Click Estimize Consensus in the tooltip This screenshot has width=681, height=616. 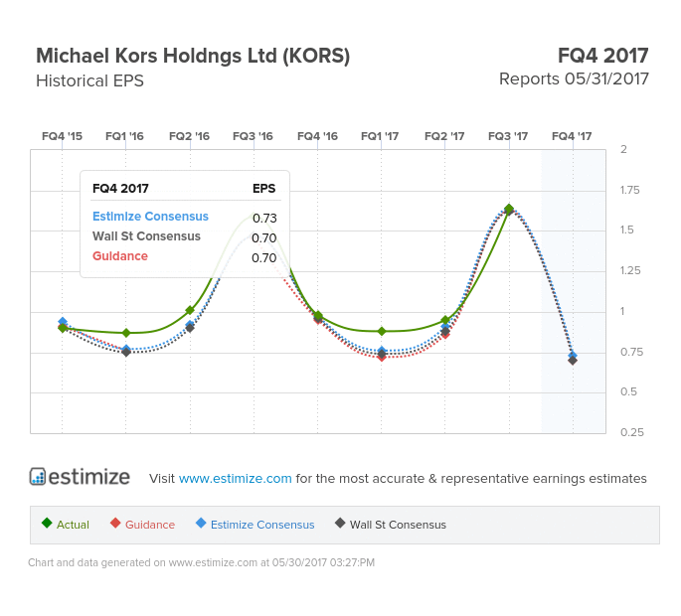click(x=150, y=217)
